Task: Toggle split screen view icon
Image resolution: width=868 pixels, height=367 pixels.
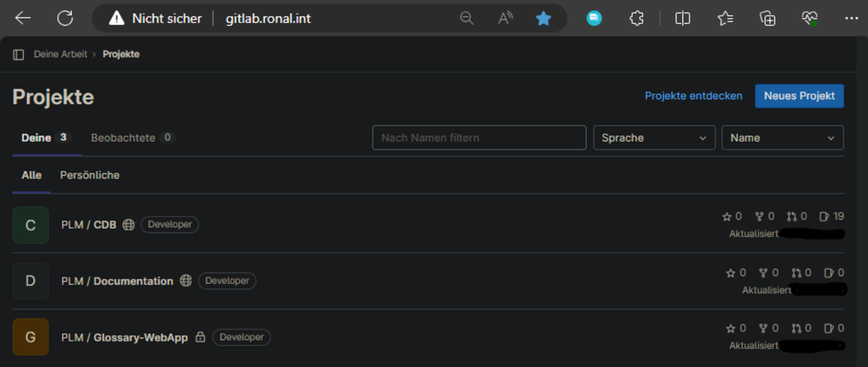Action: click(x=682, y=19)
